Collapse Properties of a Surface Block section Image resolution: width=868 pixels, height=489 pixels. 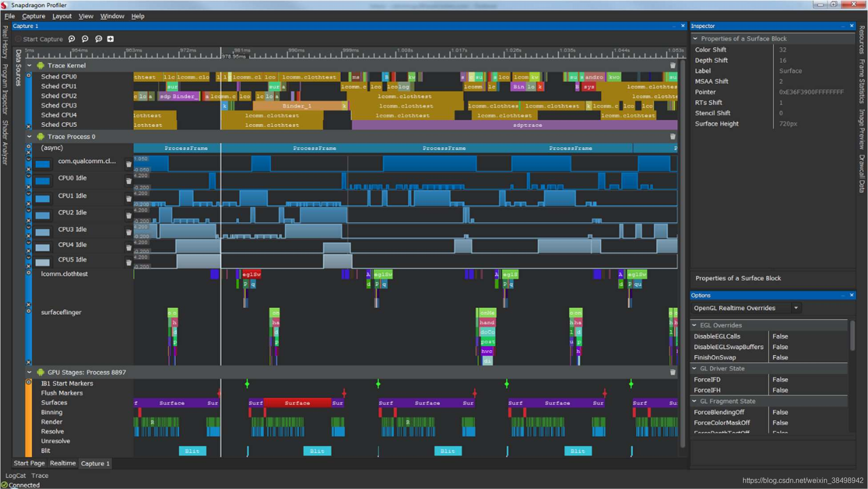click(x=695, y=39)
